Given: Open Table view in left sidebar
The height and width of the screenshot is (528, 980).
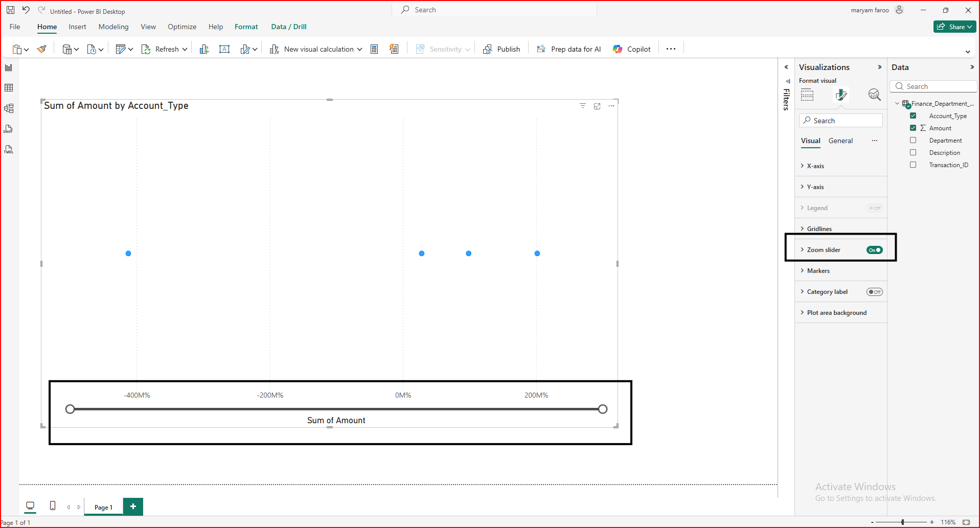Looking at the screenshot, I should tap(9, 88).
